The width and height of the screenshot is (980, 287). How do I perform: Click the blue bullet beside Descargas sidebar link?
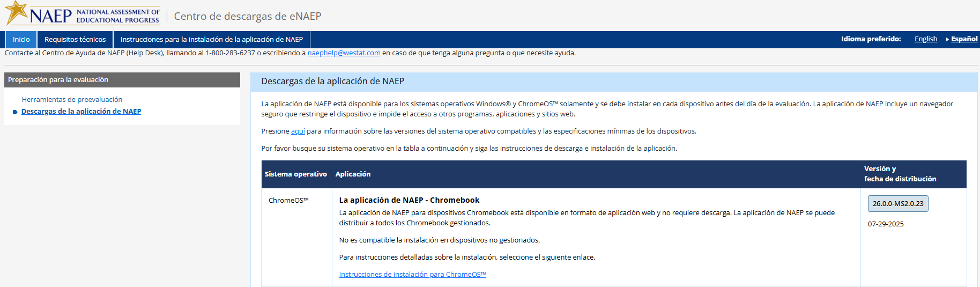[15, 112]
